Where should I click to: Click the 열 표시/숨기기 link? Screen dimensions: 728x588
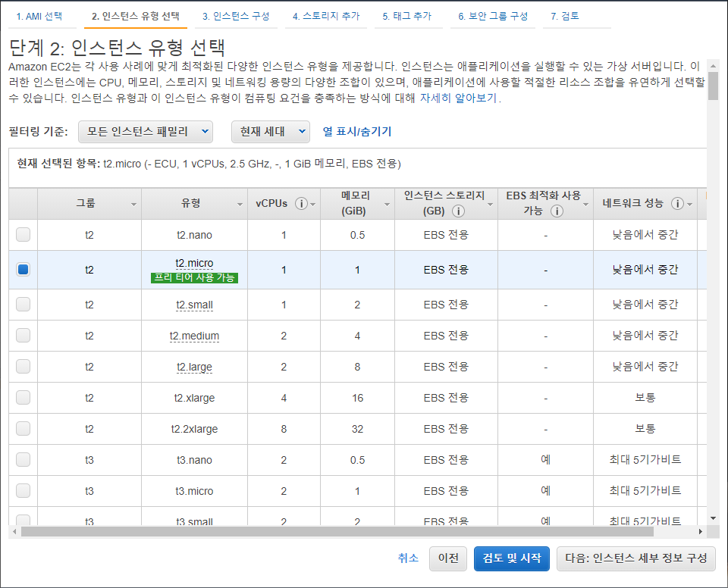[x=357, y=132]
